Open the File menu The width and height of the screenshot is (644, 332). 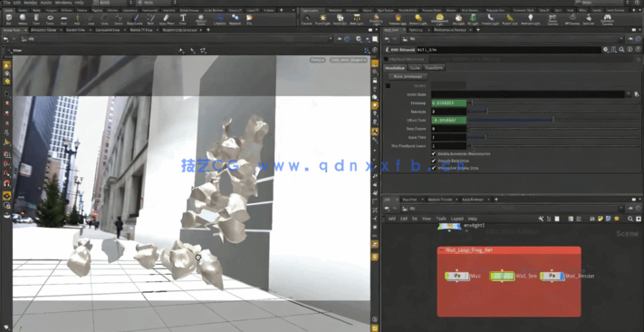click(x=7, y=3)
